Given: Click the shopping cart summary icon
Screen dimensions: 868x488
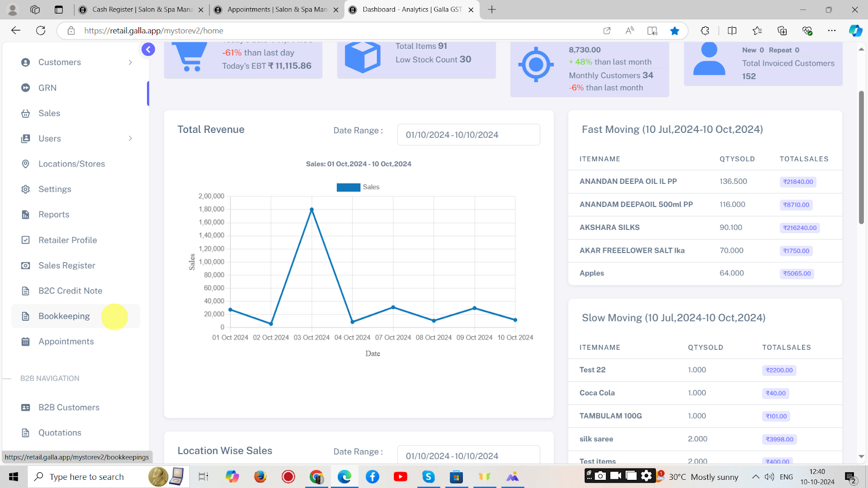Looking at the screenshot, I should [x=190, y=57].
